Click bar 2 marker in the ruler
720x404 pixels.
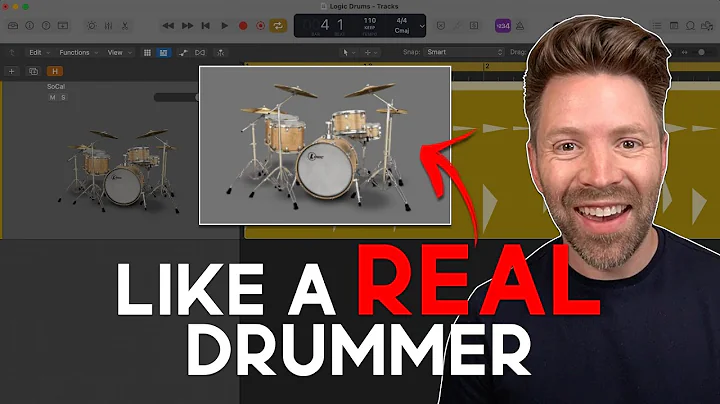pos(487,67)
